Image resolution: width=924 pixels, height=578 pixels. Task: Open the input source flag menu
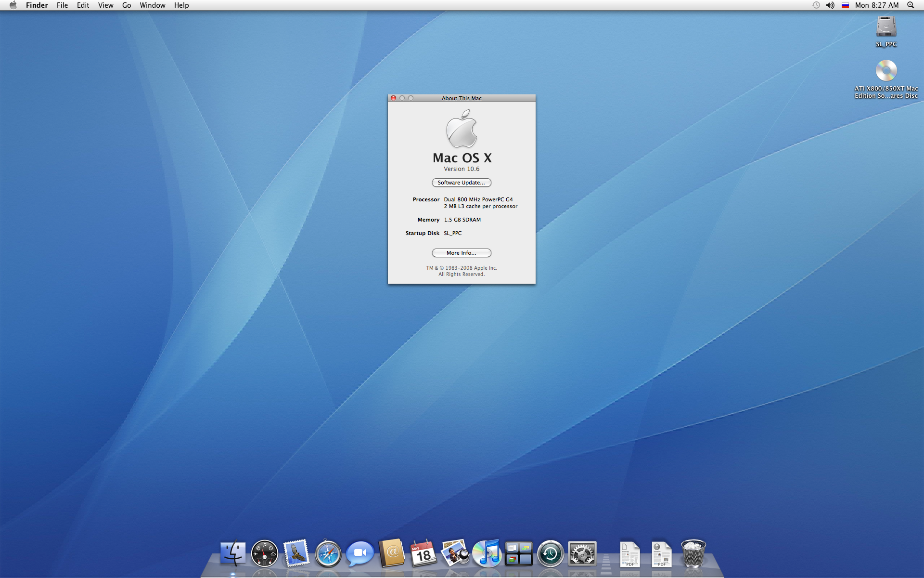point(845,5)
